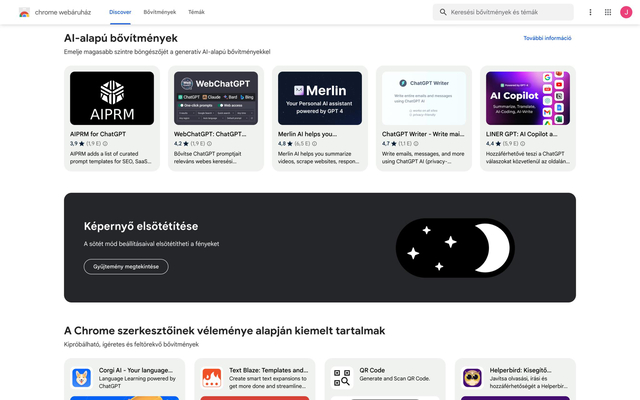Open the Helperbird: Kisegítő... title
The height and width of the screenshot is (400, 640).
pos(520,370)
